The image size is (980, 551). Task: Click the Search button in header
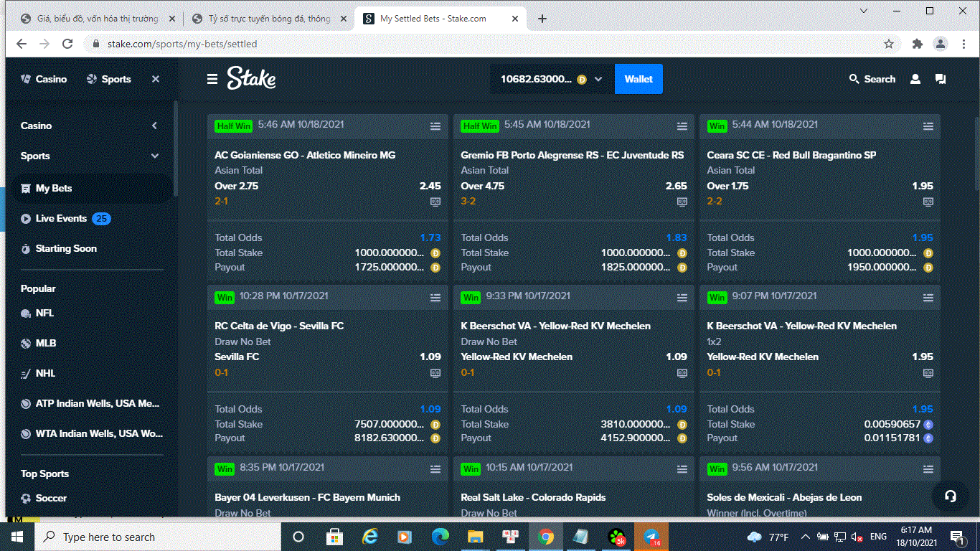[x=872, y=79]
